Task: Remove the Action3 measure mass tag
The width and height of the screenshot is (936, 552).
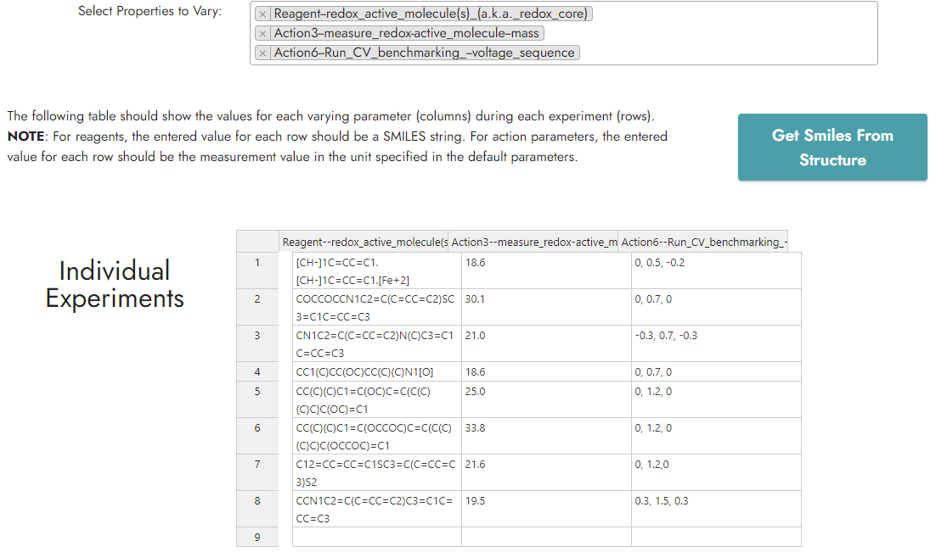Action: (x=262, y=33)
